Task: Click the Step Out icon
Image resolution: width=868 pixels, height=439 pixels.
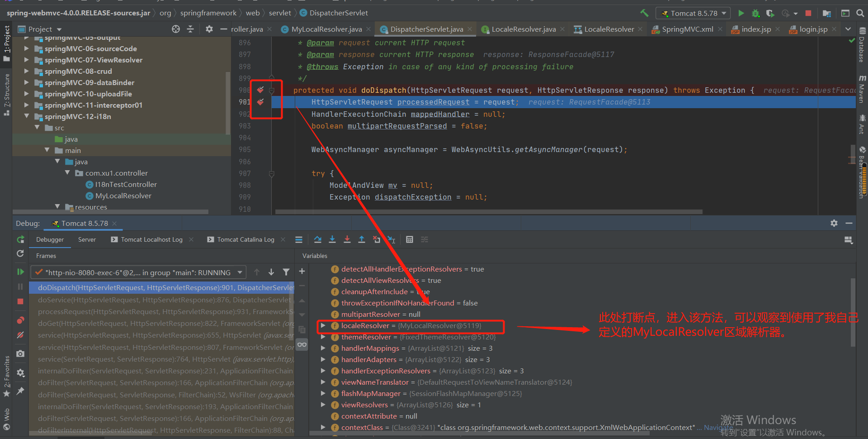Action: coord(362,239)
